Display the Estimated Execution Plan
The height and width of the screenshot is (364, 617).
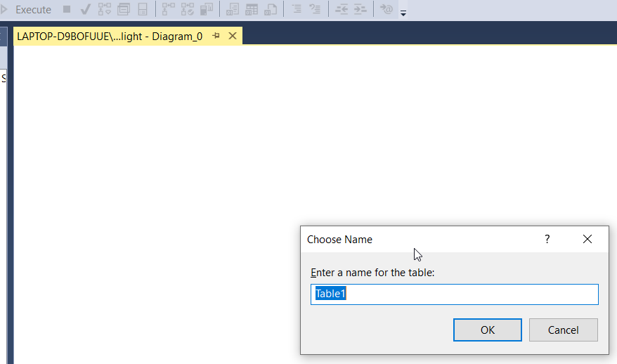105,10
